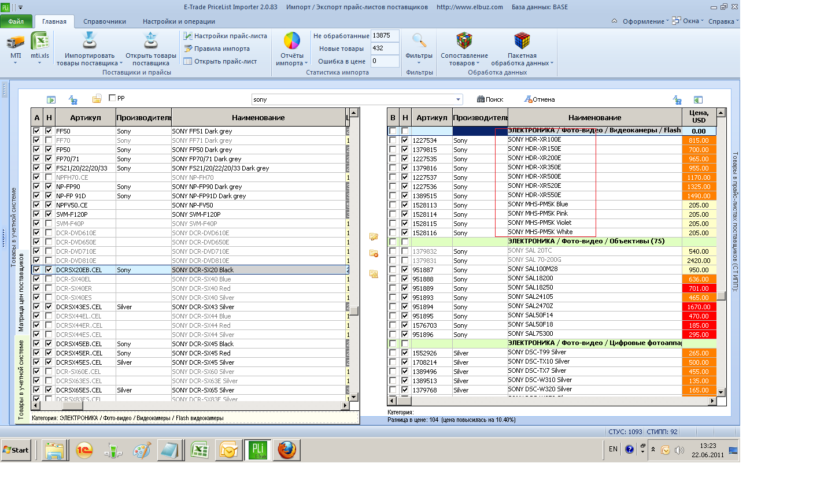Click Импортировать товары поставщика icon
The width and height of the screenshot is (835, 504).
[x=90, y=41]
